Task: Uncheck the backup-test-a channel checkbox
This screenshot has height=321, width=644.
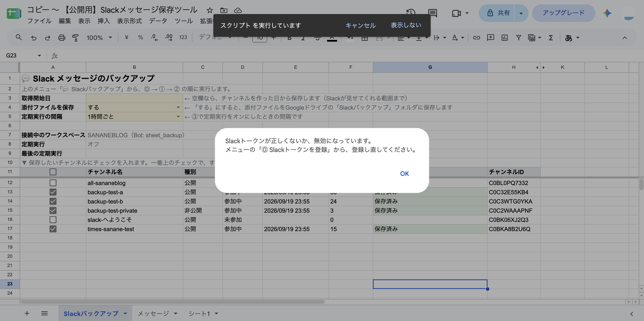Action: point(53,192)
